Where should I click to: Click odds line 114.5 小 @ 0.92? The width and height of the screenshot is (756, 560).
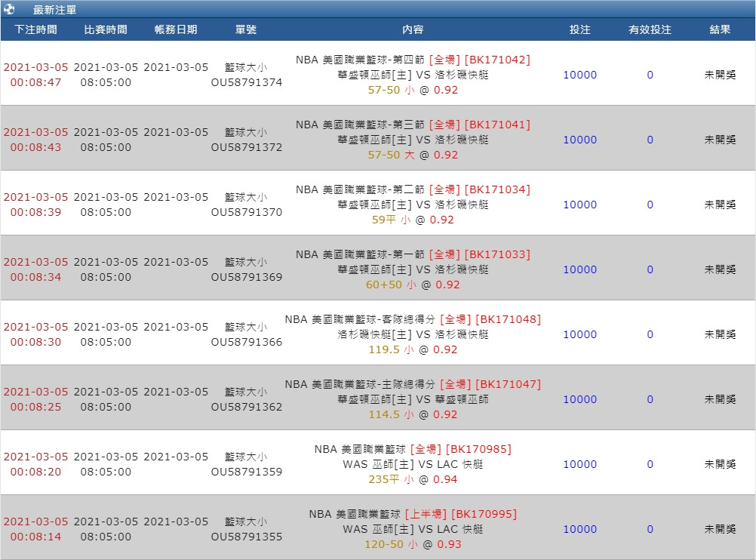413,414
